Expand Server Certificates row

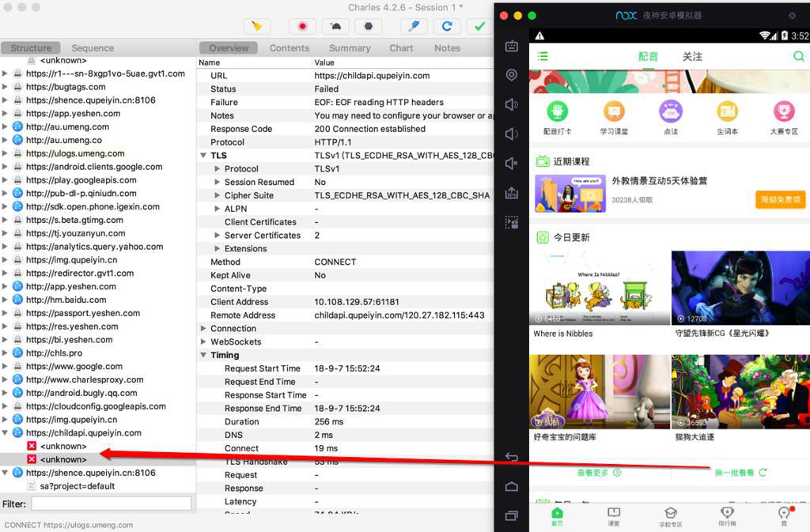(218, 236)
